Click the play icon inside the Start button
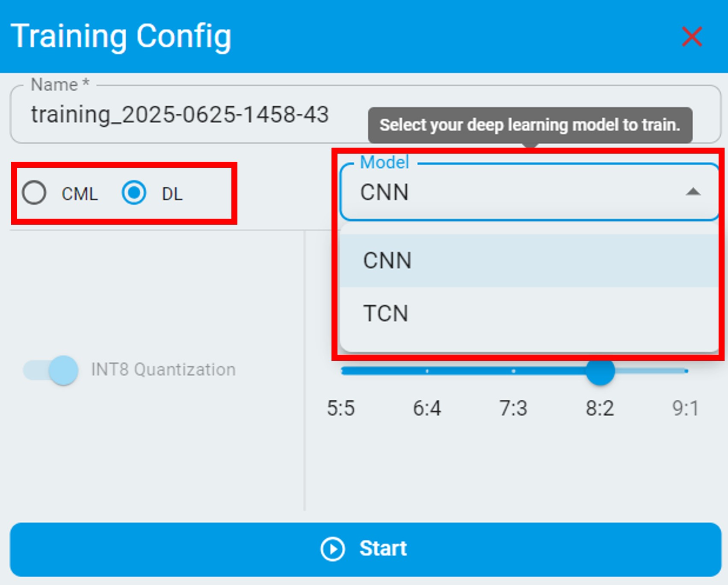Image resolution: width=728 pixels, height=585 pixels. point(332,549)
